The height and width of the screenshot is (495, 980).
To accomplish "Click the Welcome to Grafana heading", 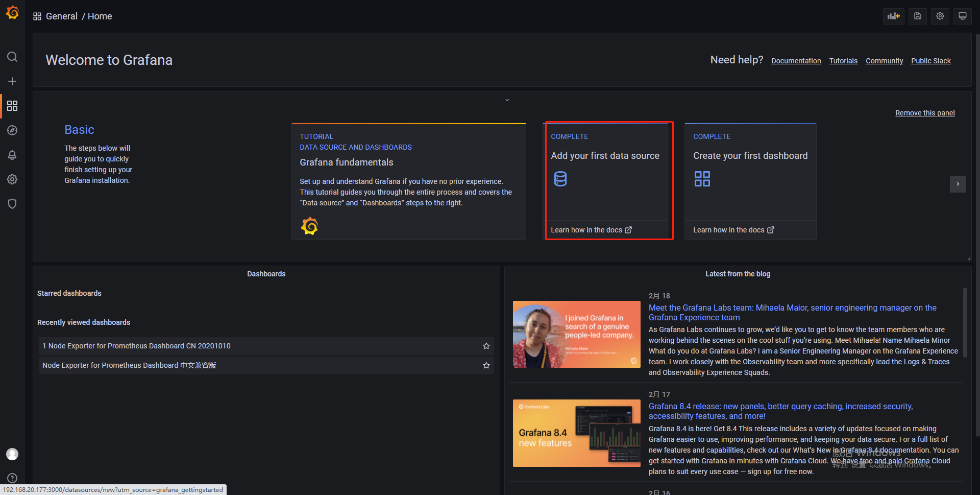I will click(x=109, y=60).
